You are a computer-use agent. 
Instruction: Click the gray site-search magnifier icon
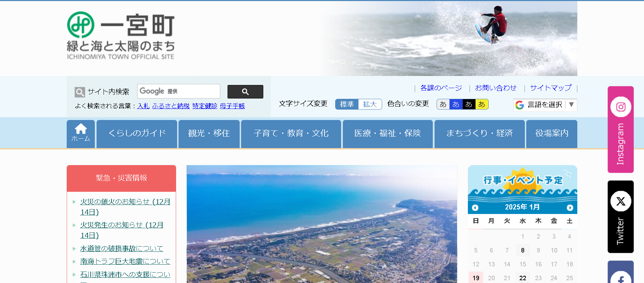pyautogui.click(x=80, y=92)
